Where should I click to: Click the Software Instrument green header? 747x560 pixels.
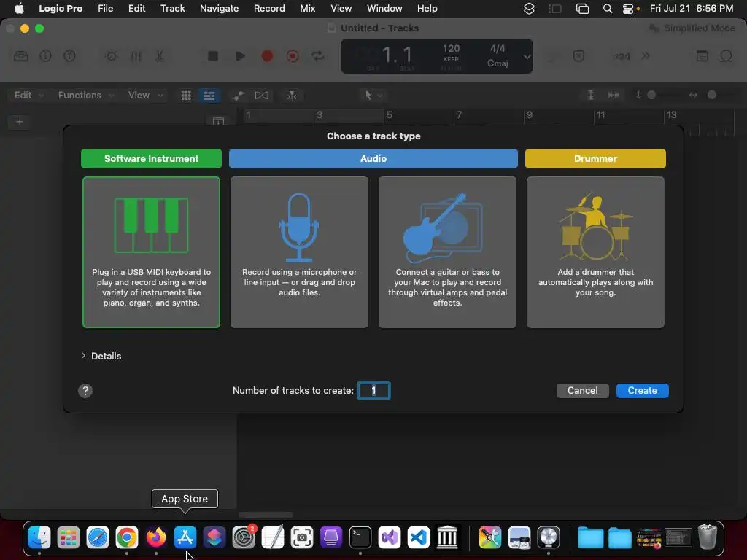[x=151, y=158]
